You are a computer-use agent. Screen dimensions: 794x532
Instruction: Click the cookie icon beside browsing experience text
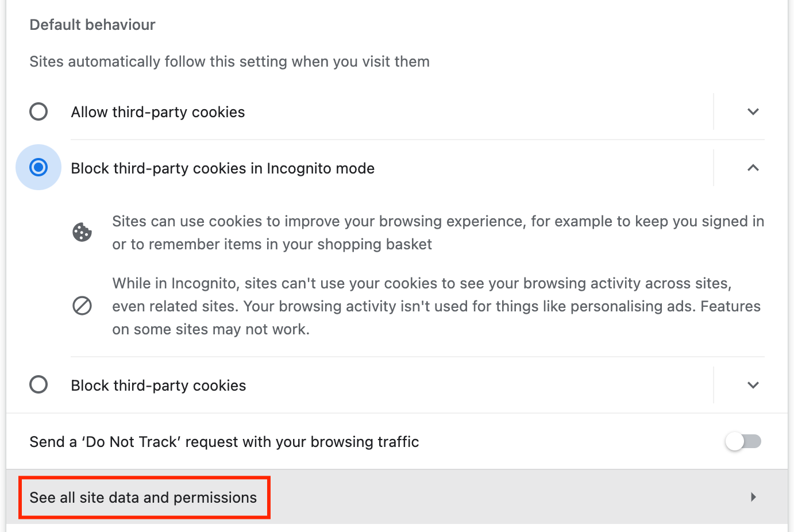(x=82, y=232)
